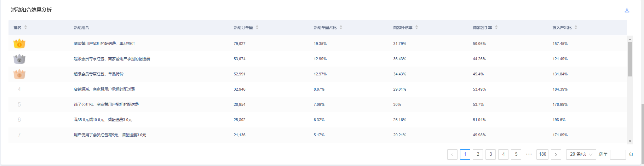Select row 饿了么红包、商家替用户承担的配送费
This screenshot has width=644, height=166.
click(x=318, y=104)
